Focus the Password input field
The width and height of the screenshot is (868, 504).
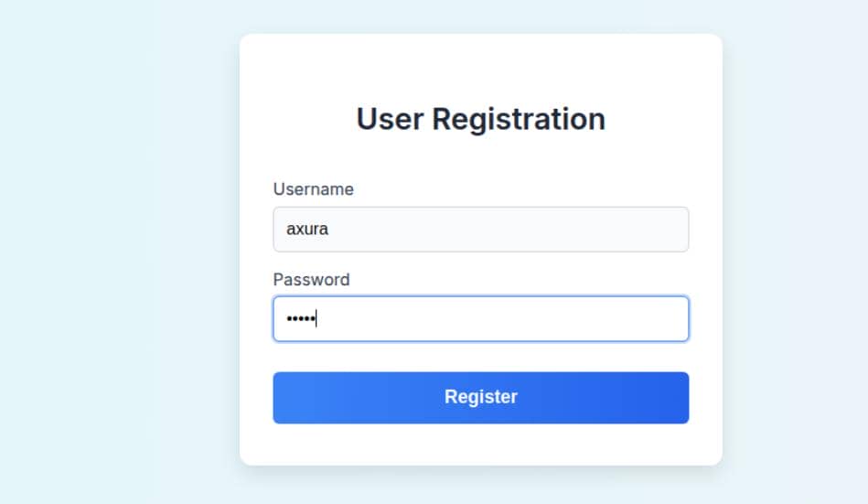click(480, 318)
